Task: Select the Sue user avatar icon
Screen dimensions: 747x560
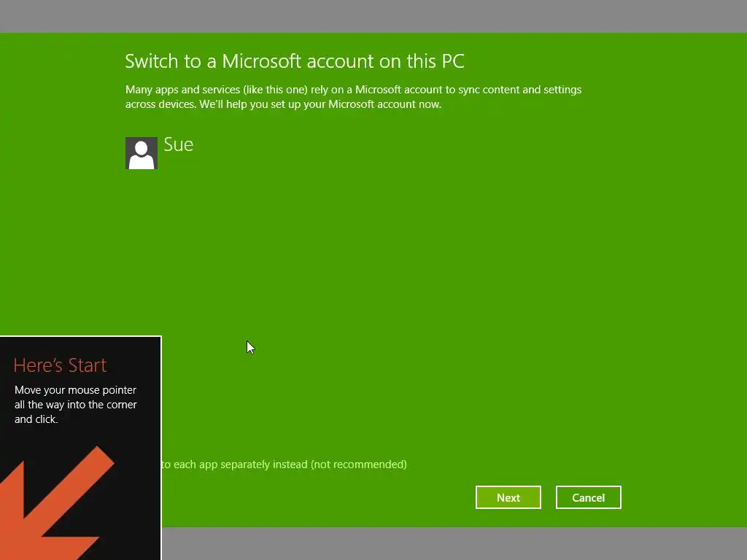Action: click(x=142, y=153)
